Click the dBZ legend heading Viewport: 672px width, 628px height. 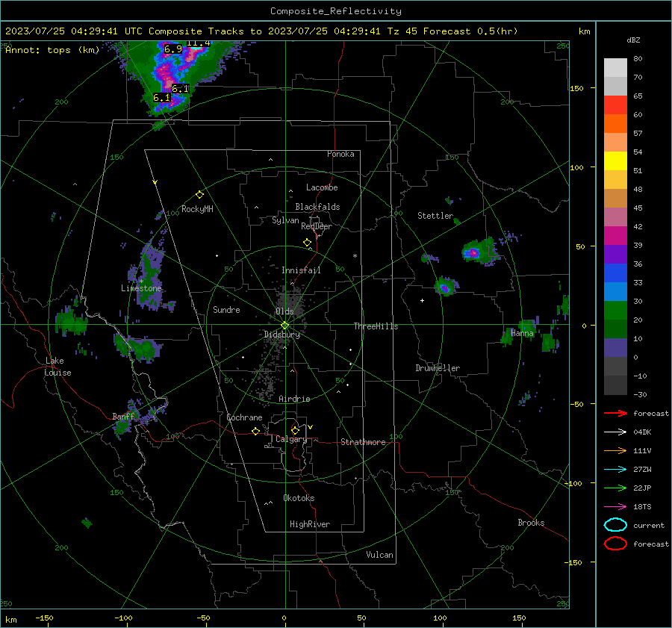pos(633,40)
